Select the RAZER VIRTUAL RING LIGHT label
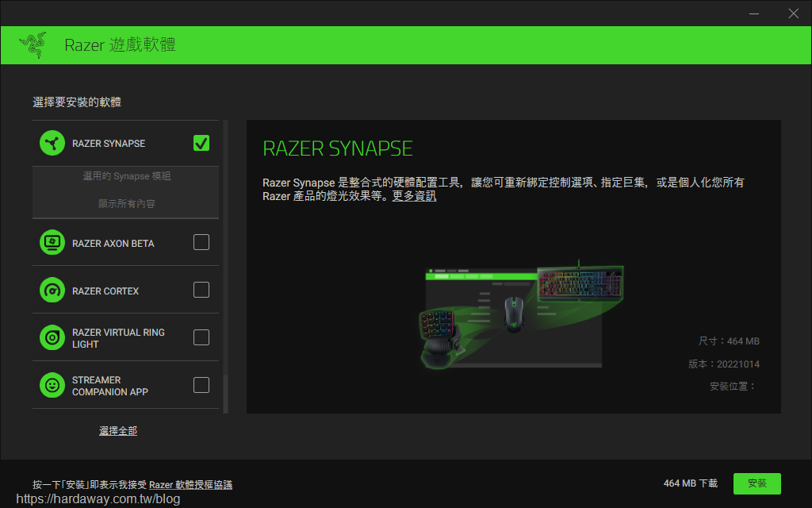Screen dimensions: 812x508 pos(118,338)
